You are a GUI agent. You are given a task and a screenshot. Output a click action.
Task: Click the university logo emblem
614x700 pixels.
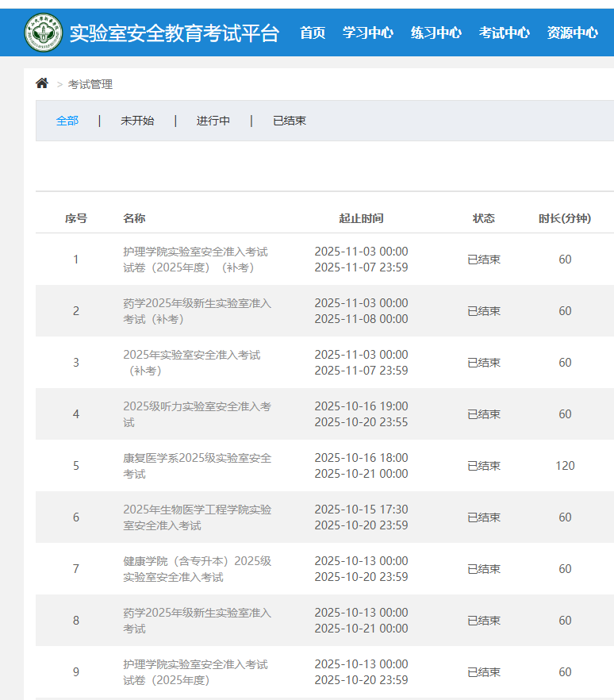[43, 33]
